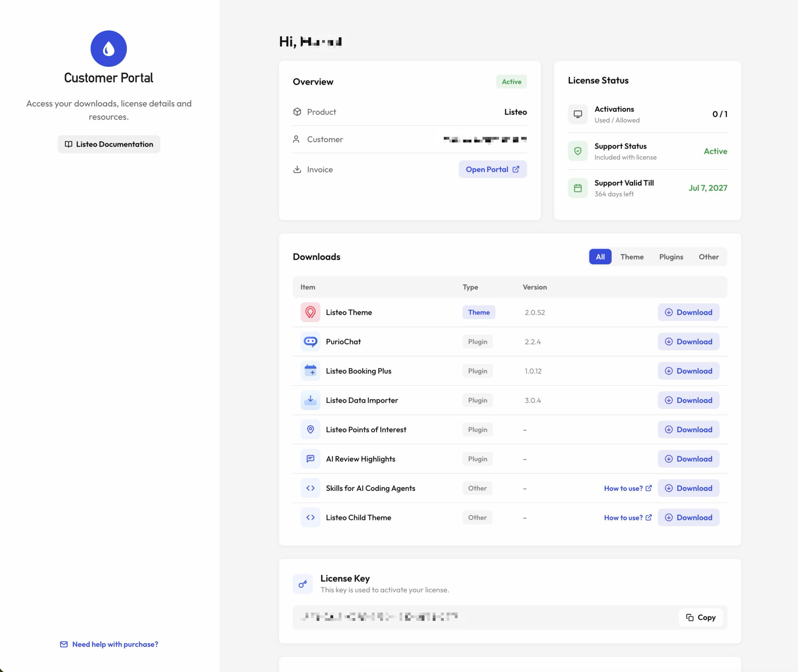This screenshot has height=672, width=798.
Task: Download the PurioChat plugin
Action: (689, 341)
